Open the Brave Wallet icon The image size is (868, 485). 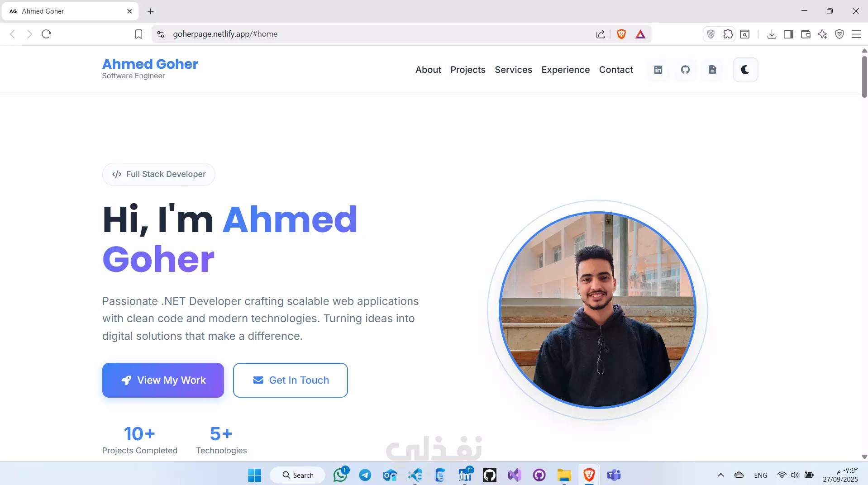(x=805, y=34)
